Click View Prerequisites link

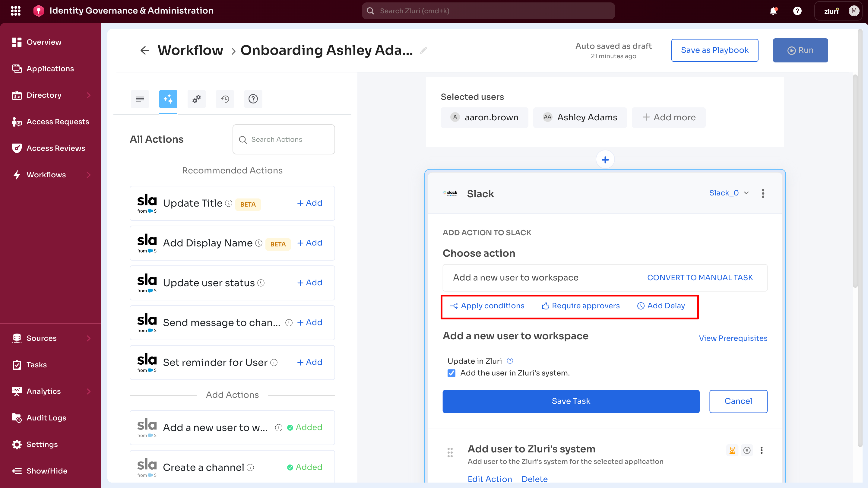733,338
